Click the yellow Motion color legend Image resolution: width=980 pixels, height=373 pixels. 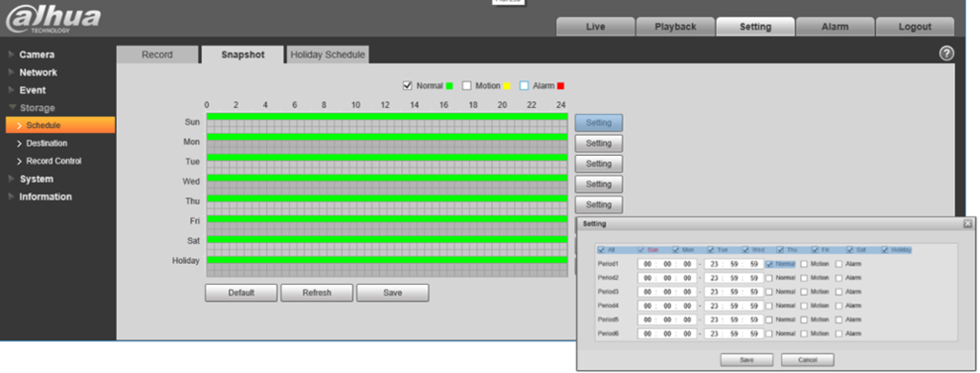pos(507,85)
